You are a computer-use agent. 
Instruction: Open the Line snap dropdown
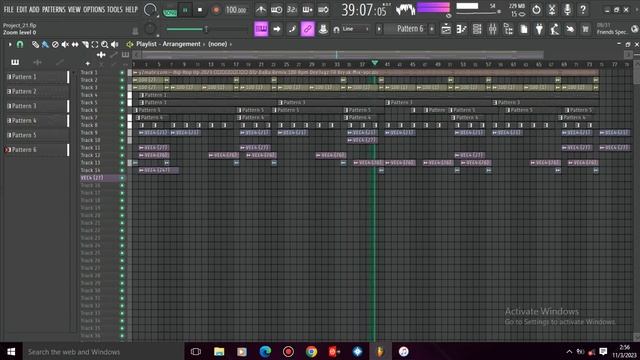(355, 29)
